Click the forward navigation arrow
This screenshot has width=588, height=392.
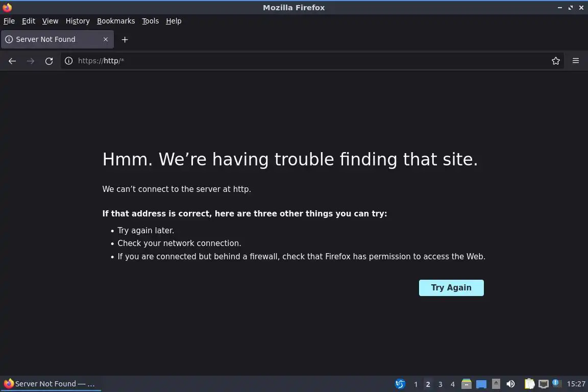[x=31, y=61]
